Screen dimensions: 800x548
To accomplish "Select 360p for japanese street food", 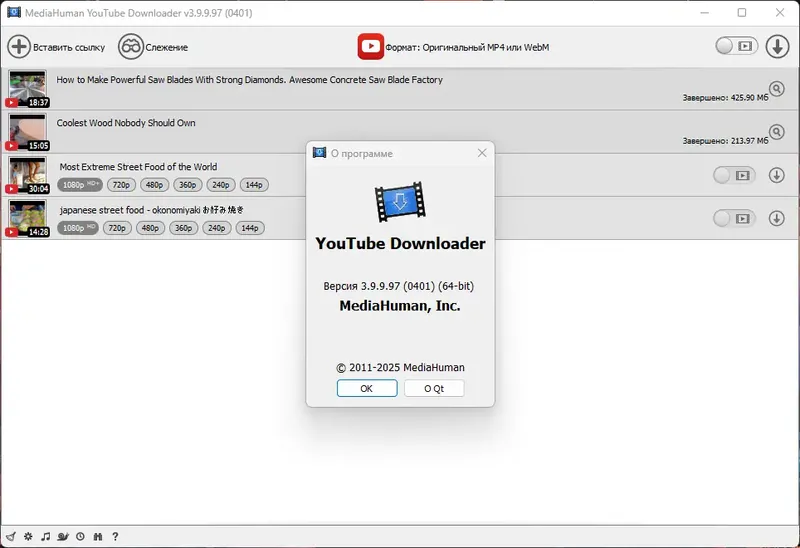I will tap(184, 228).
